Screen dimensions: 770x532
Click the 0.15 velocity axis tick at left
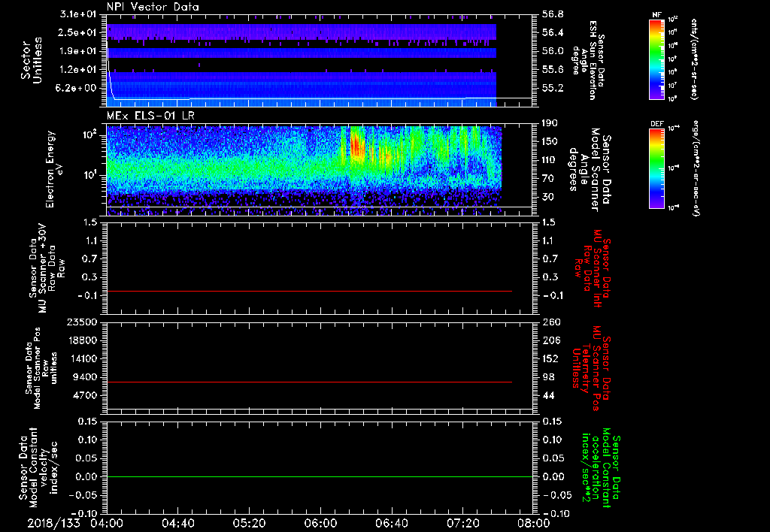pyautogui.click(x=87, y=421)
